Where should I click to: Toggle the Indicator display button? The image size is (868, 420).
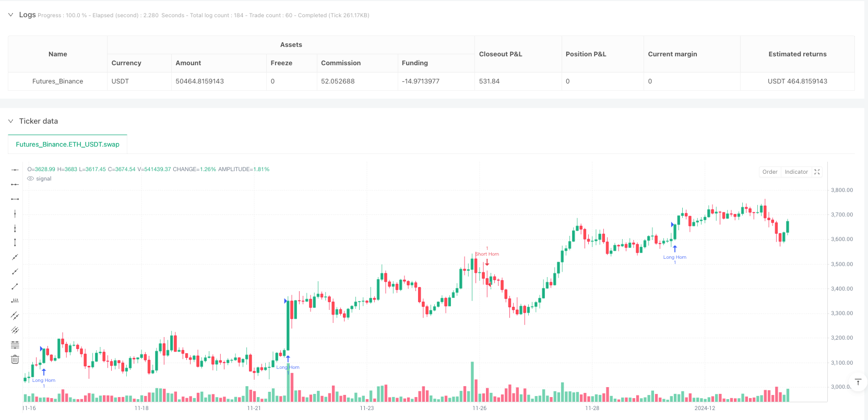click(796, 172)
